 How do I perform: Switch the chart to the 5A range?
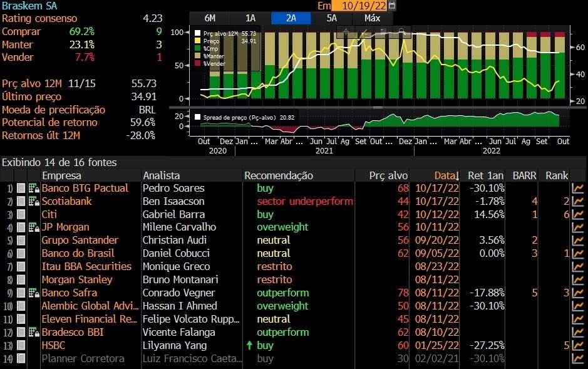coord(331,18)
